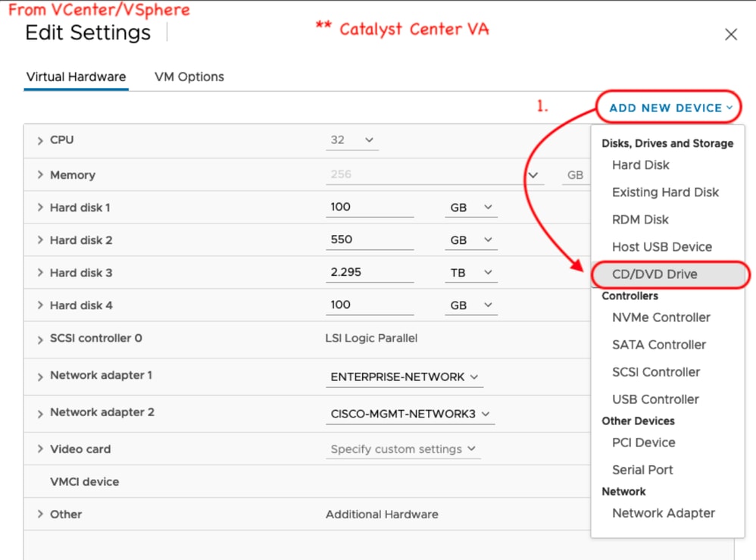Open the ADD NEW DEVICE dropdown
The height and width of the screenshot is (560, 756).
(670, 108)
